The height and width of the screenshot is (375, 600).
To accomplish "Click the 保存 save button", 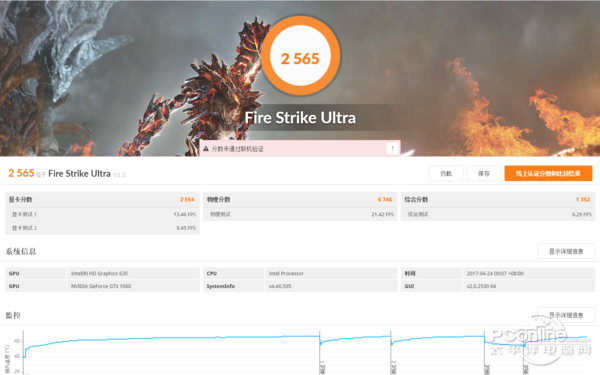I will (484, 173).
